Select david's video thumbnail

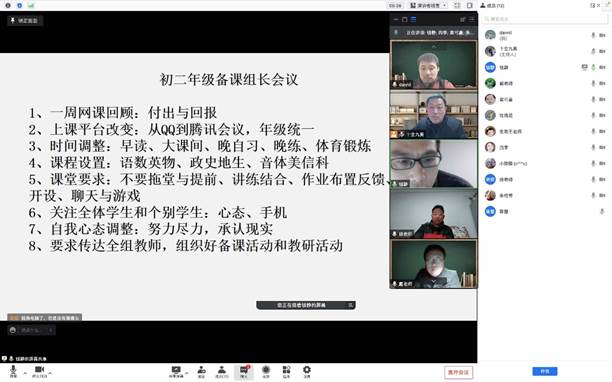pos(434,65)
